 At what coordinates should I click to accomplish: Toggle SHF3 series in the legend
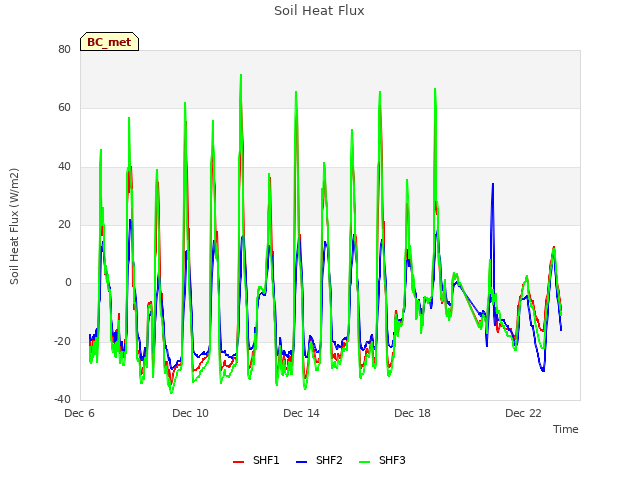pyautogui.click(x=382, y=460)
